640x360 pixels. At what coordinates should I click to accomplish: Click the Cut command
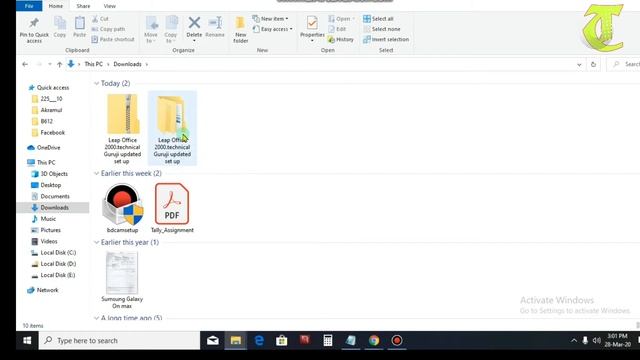(100, 19)
